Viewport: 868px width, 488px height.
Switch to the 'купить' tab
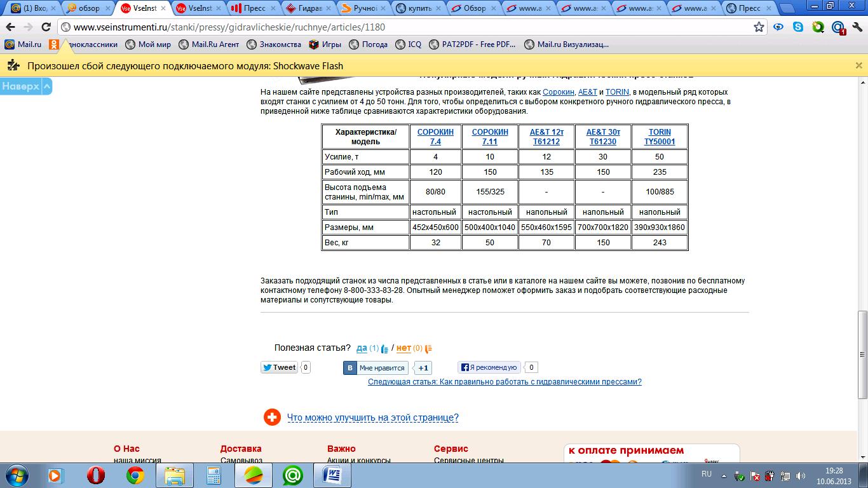tap(416, 8)
